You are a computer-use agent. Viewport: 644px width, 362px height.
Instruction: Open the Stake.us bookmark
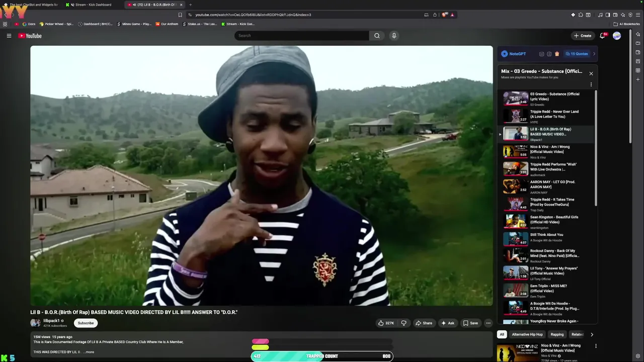coord(200,24)
